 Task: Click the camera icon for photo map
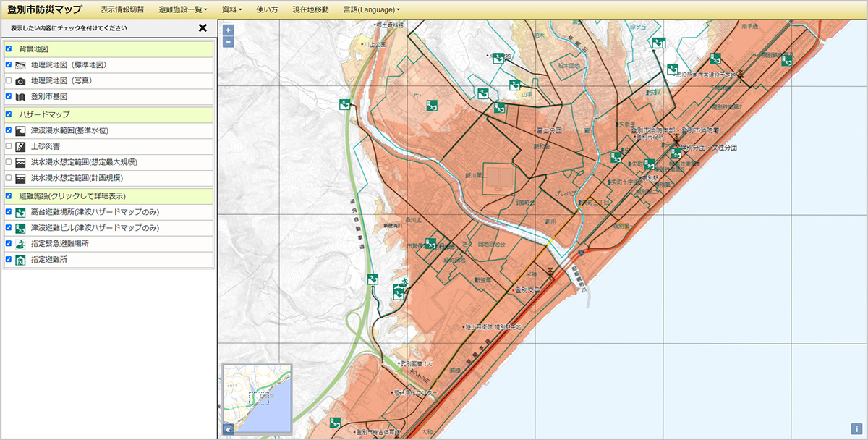pyautogui.click(x=20, y=81)
